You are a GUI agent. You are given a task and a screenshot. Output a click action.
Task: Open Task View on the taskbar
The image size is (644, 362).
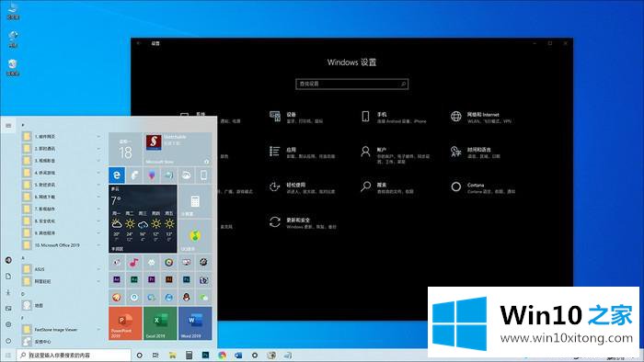[x=155, y=355]
